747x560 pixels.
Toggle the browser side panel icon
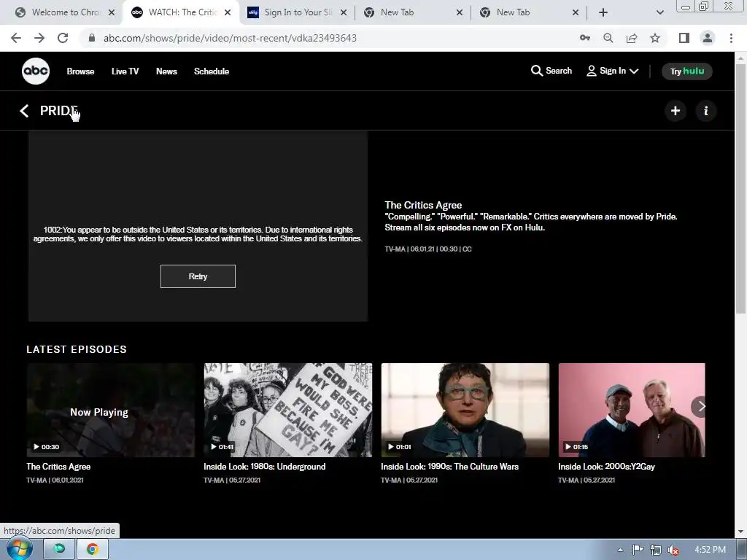(x=684, y=38)
